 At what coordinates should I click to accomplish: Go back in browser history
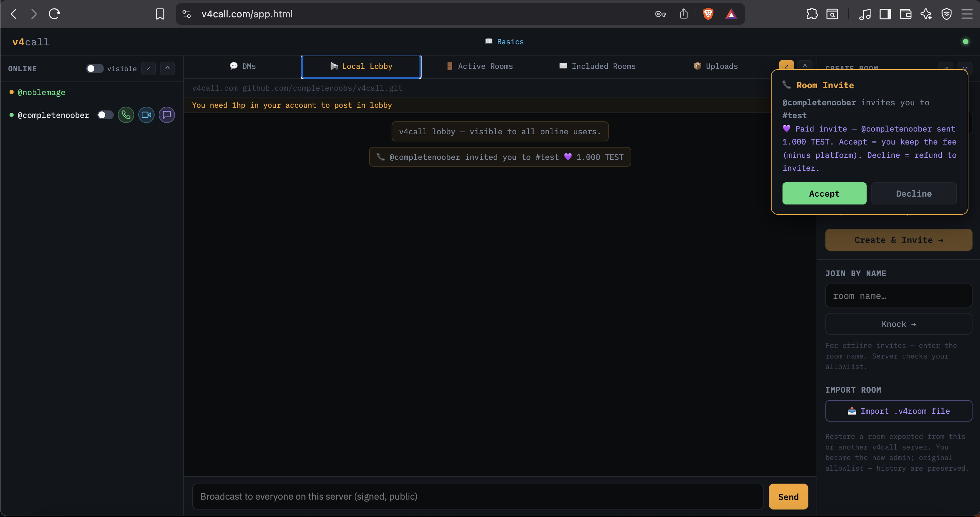pyautogui.click(x=14, y=14)
